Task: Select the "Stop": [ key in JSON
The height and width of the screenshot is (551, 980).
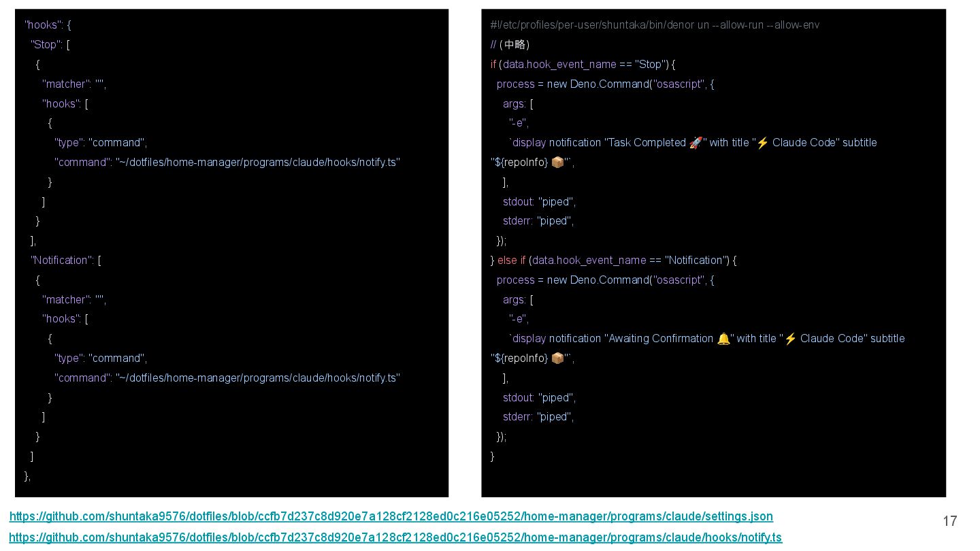Action: [x=50, y=45]
